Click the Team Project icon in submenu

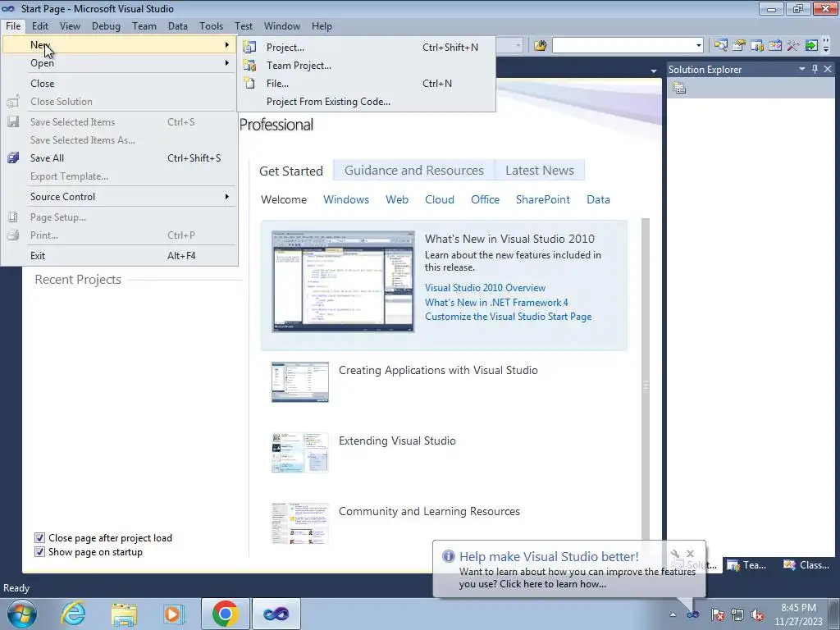pos(249,66)
